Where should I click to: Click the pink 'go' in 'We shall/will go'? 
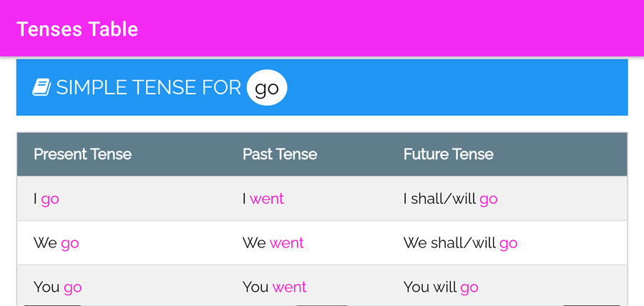509,244
